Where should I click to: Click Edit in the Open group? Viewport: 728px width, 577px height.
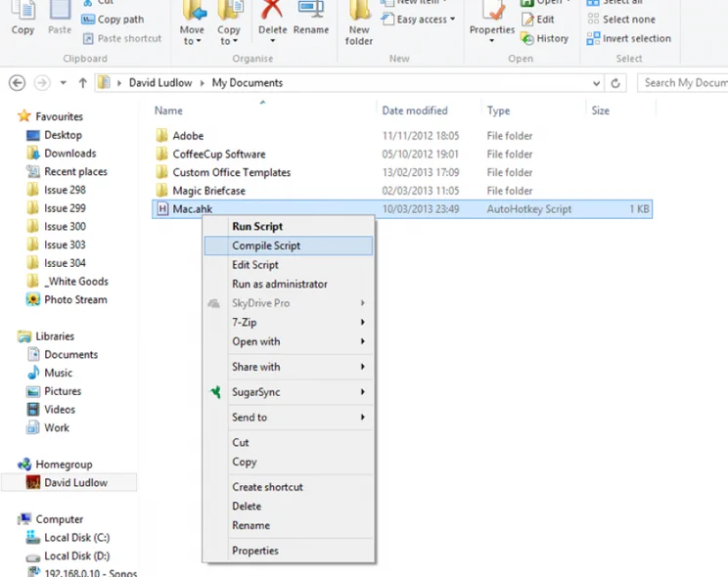click(x=538, y=20)
